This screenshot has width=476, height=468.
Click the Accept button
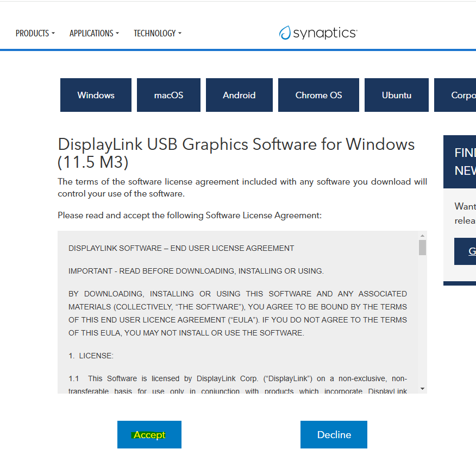(x=149, y=434)
